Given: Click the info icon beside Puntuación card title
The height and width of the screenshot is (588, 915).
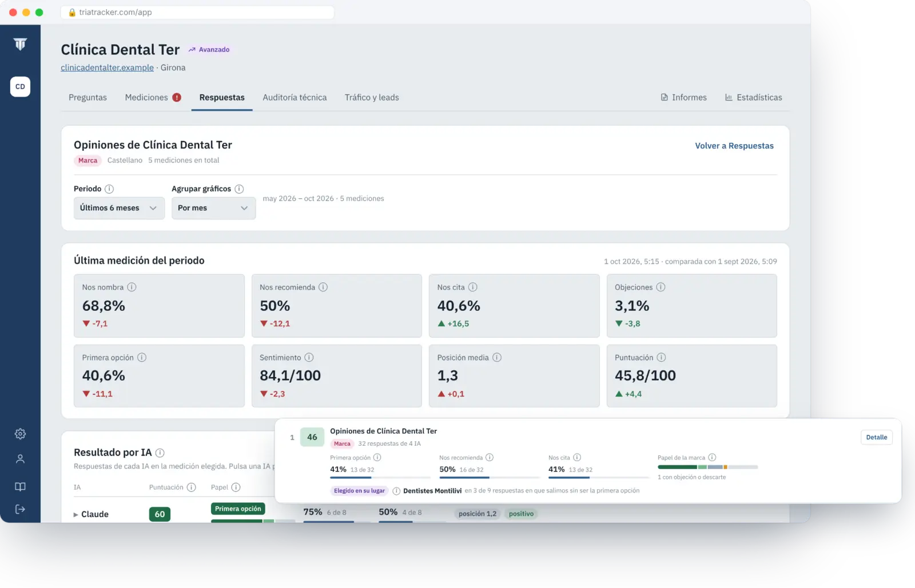Looking at the screenshot, I should coord(661,357).
